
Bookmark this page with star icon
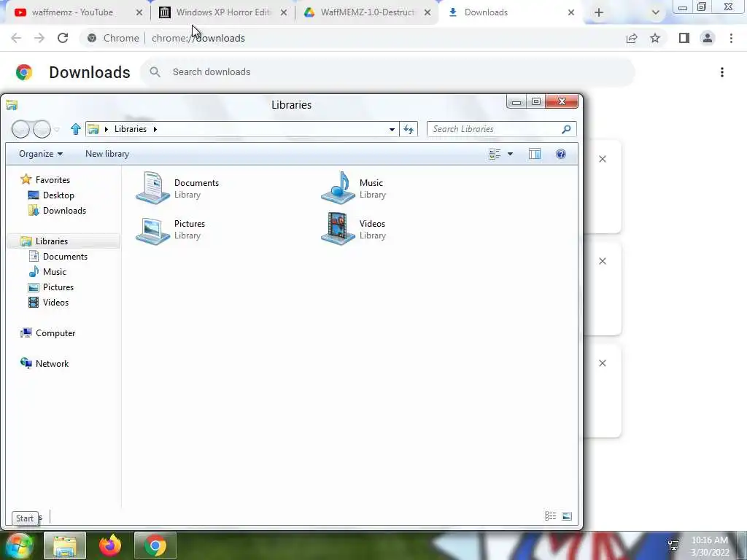tap(655, 38)
